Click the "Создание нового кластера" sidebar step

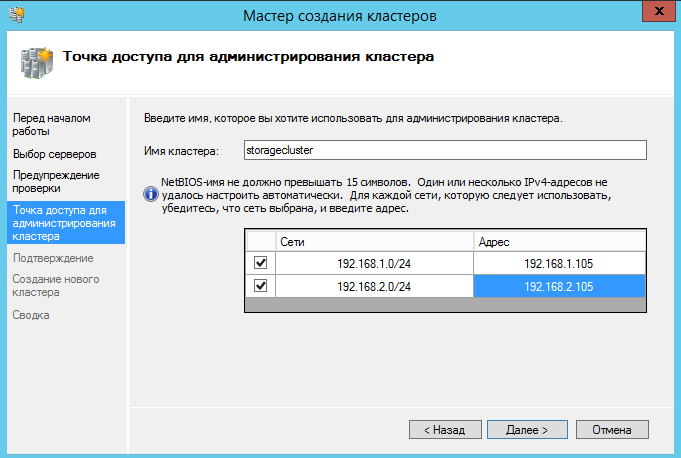[x=56, y=285]
